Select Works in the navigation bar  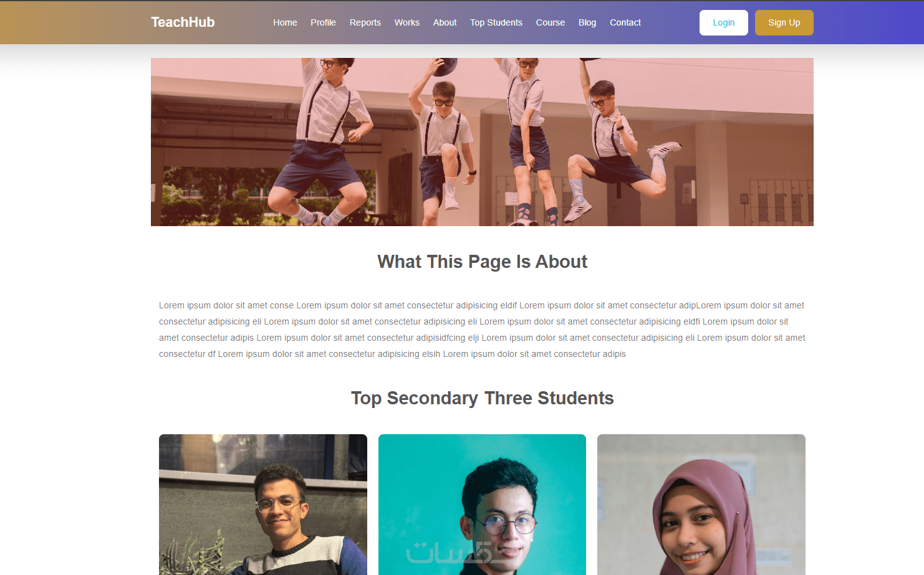click(407, 22)
